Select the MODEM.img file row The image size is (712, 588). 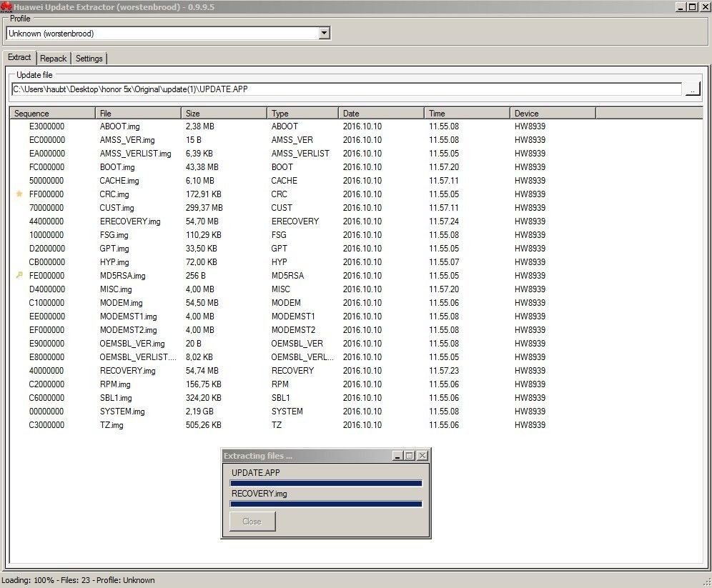pos(303,303)
